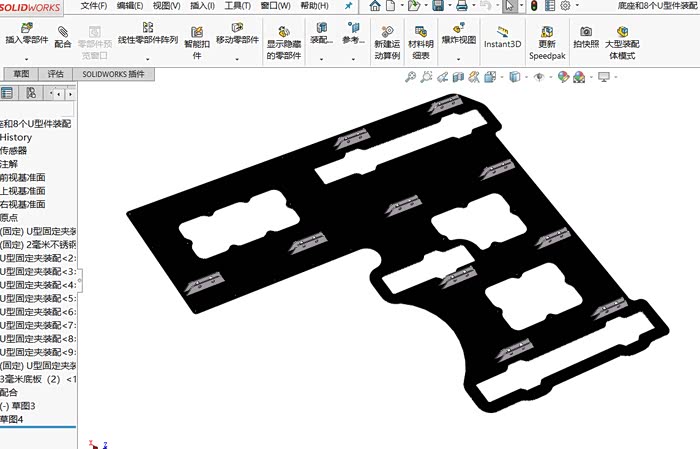The height and width of the screenshot is (449, 700).
Task: Click Zoom to Area icon
Action: [x=426, y=77]
